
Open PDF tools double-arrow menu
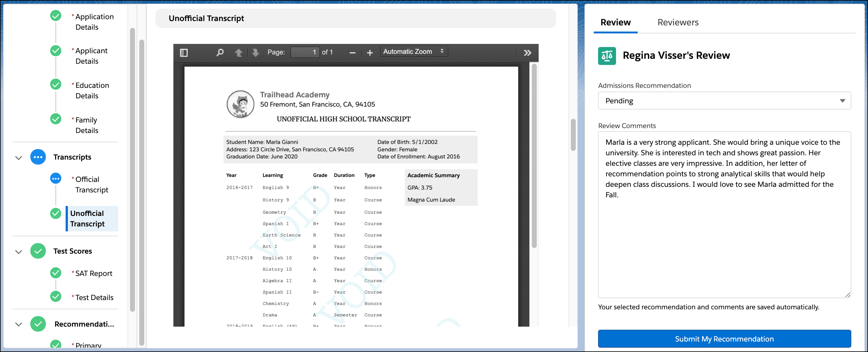(527, 53)
